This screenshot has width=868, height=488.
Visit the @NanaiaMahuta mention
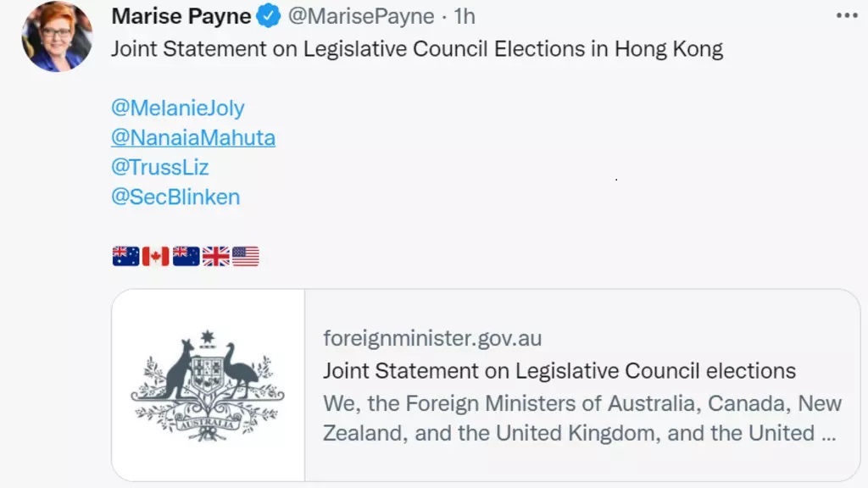[192, 137]
